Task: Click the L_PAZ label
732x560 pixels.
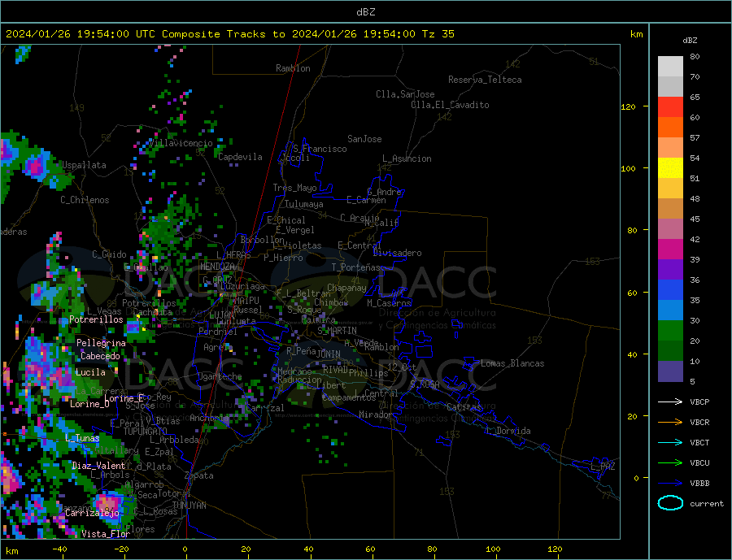Action: [603, 467]
